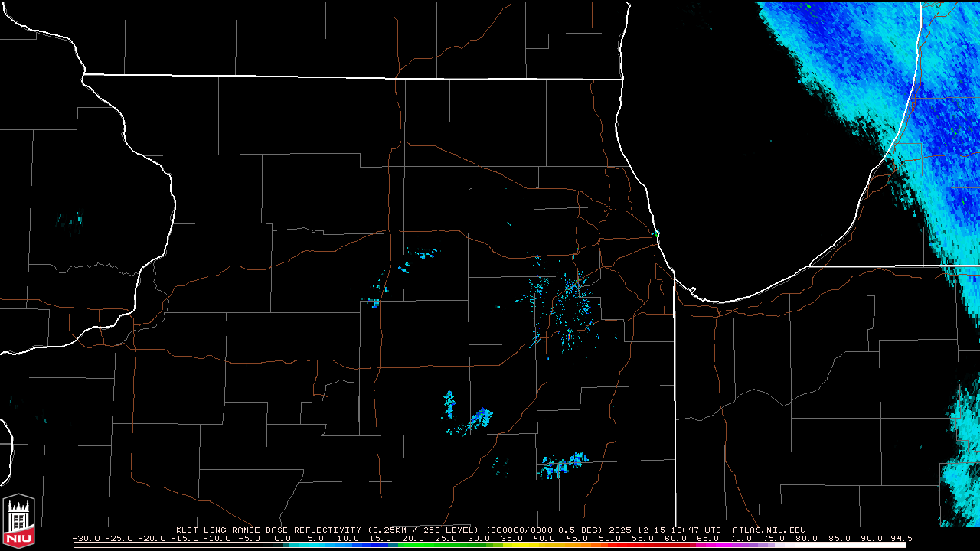Click the small echo dot on Chicago lakeshore
The image size is (980, 551).
[x=656, y=233]
